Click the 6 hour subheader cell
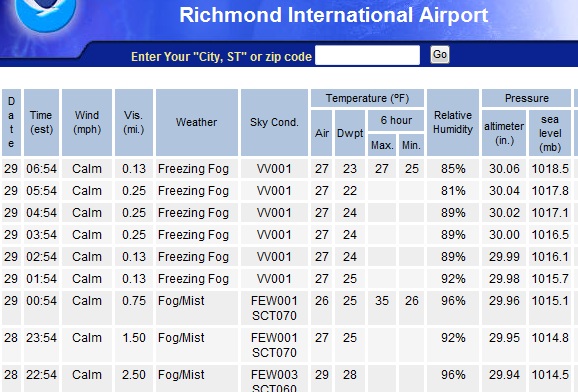 tap(396, 120)
